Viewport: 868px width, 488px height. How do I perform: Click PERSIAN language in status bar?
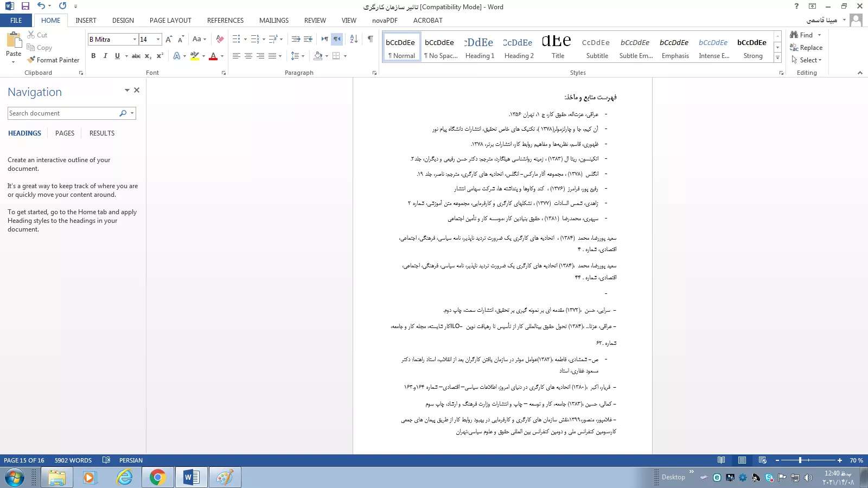click(131, 460)
